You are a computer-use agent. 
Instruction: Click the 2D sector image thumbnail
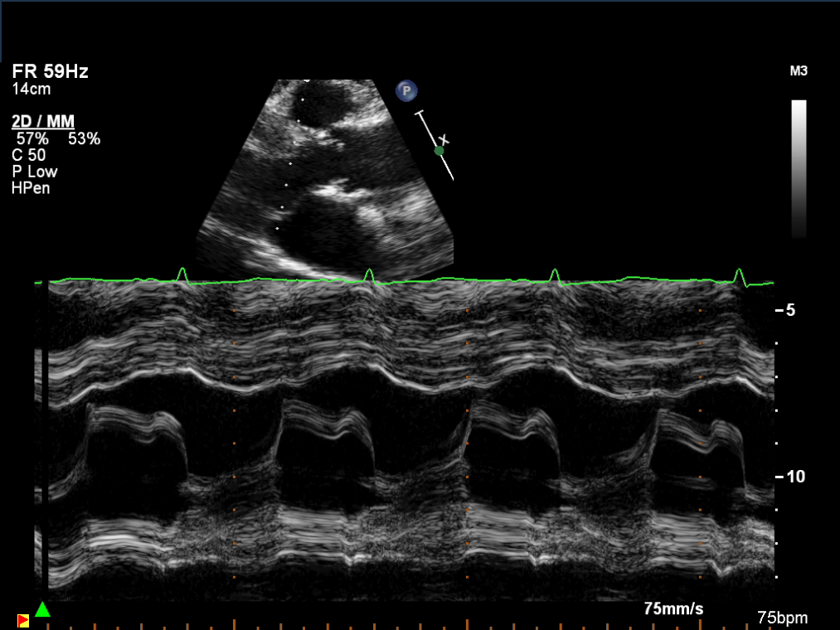(326, 178)
